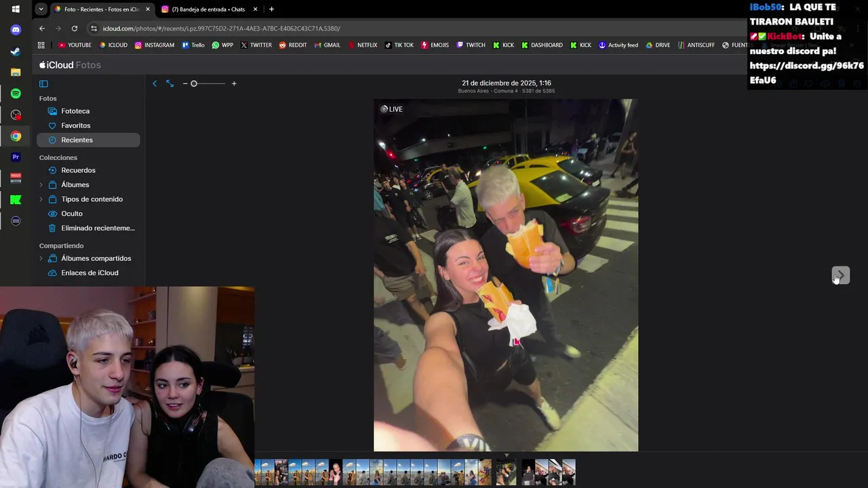868x488 pixels.
Task: Open Steam from the taskbar
Action: tap(16, 52)
